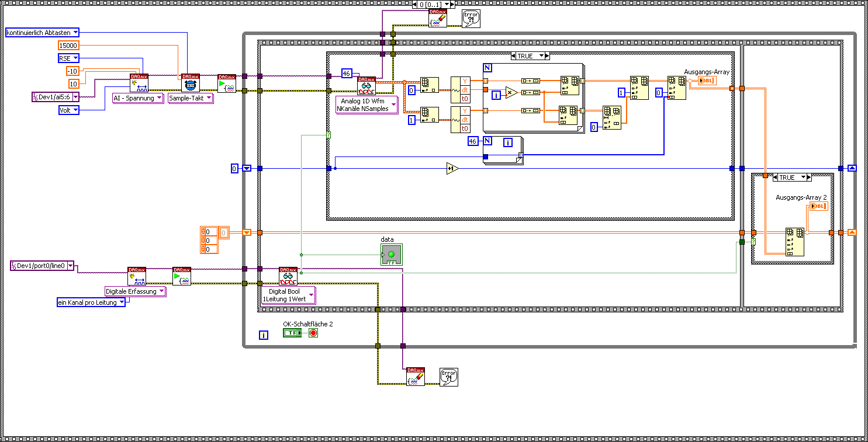Go to next frame of 0 [0..1] sequence
868x442 pixels.
pos(452,4)
